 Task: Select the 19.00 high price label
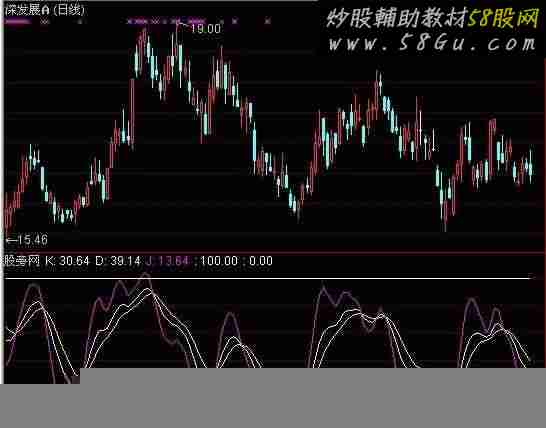[x=206, y=29]
